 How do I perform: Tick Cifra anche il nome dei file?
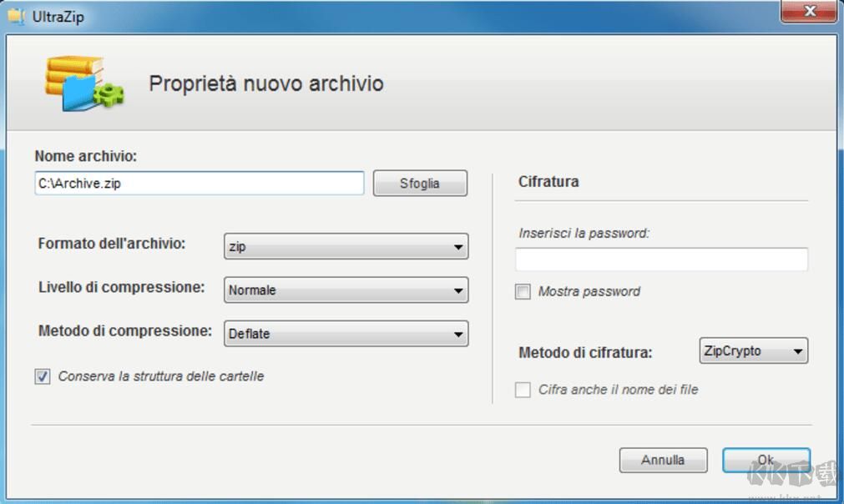tap(523, 390)
